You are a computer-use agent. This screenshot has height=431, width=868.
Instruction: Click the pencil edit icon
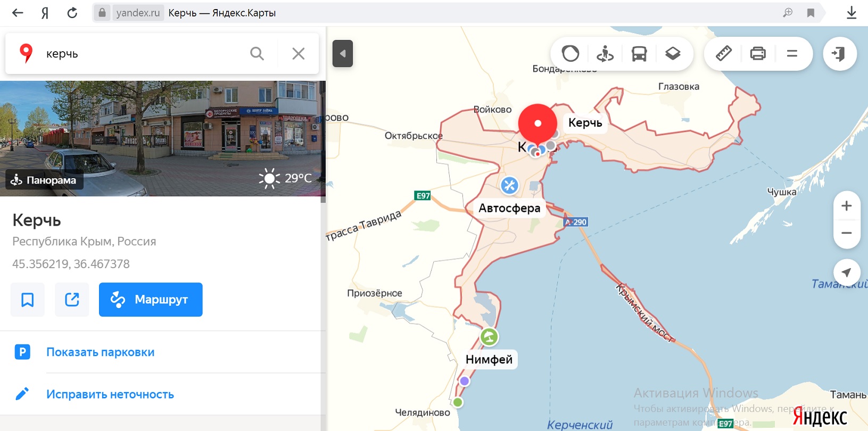(22, 394)
